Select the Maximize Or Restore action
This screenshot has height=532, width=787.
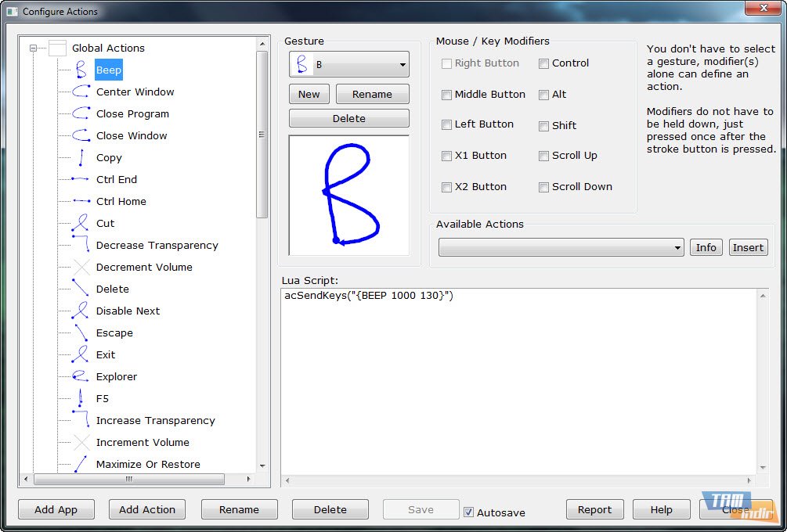click(x=148, y=464)
